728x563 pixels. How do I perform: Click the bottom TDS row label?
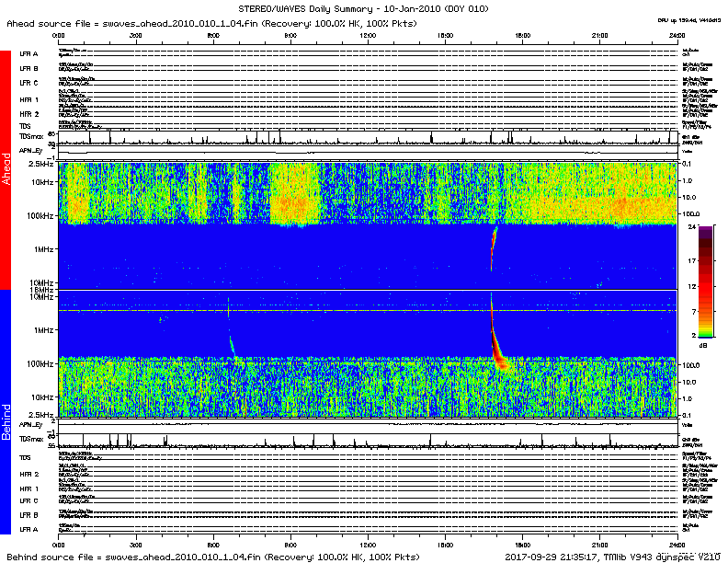click(x=25, y=457)
